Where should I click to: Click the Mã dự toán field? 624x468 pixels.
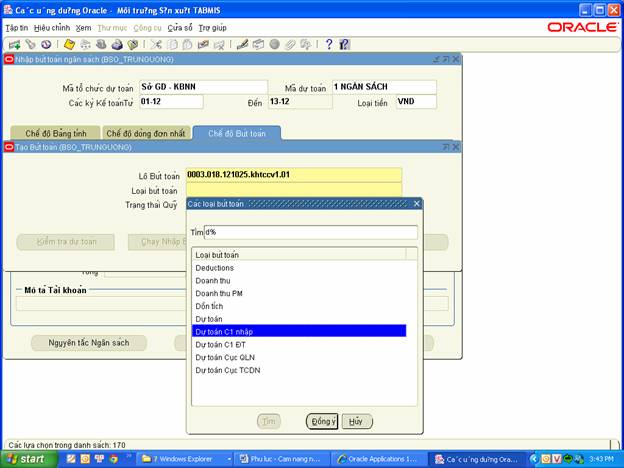384,87
